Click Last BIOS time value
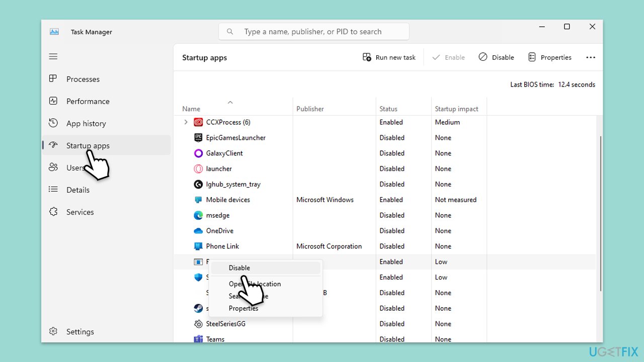Screen dimensions: 644x362 577,84
